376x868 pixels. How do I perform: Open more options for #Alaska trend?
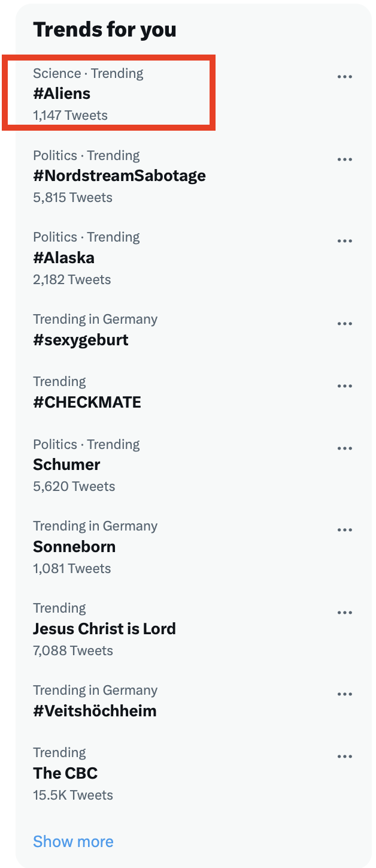pos(344,241)
